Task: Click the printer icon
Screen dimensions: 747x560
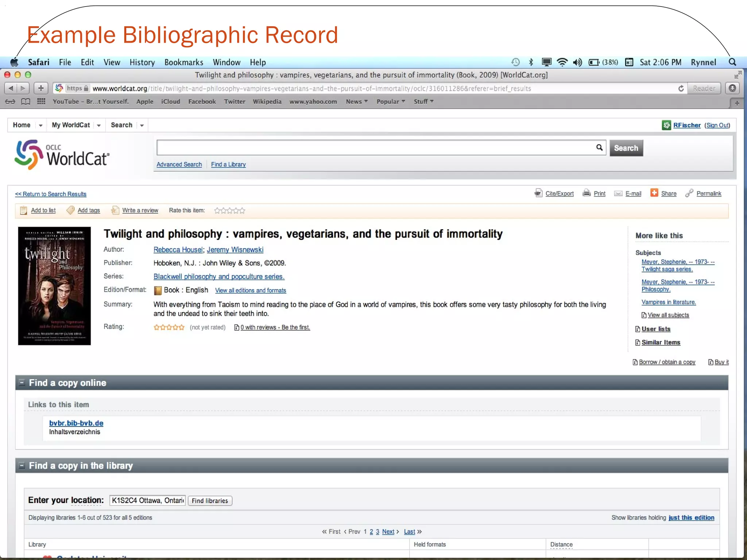Action: click(587, 193)
